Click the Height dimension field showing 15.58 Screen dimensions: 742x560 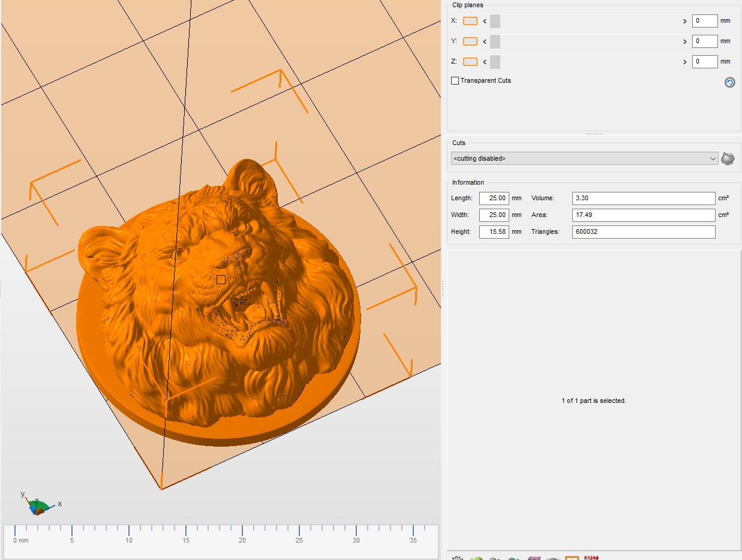point(494,231)
